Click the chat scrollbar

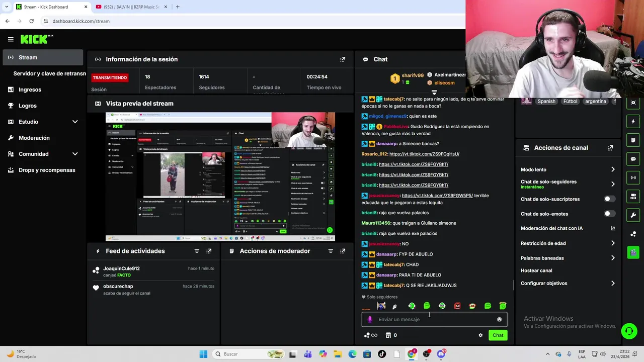(513, 285)
